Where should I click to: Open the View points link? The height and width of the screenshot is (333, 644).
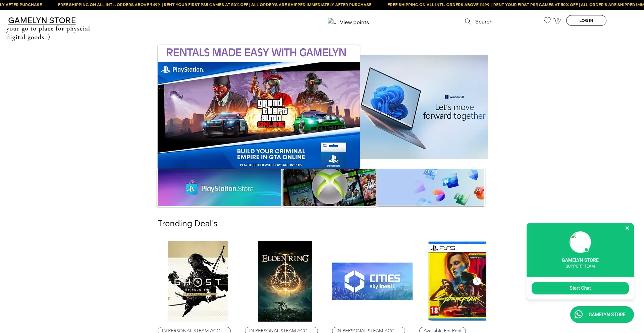[354, 22]
